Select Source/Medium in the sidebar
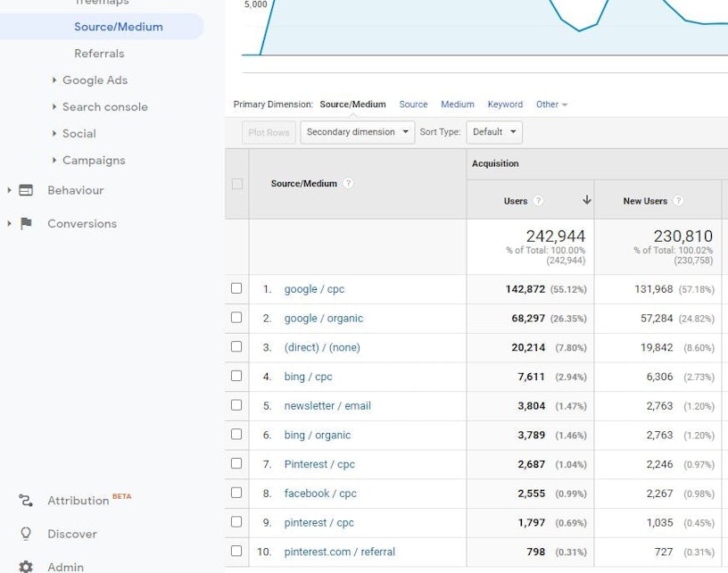Viewport: 728px width, 573px height. (119, 27)
